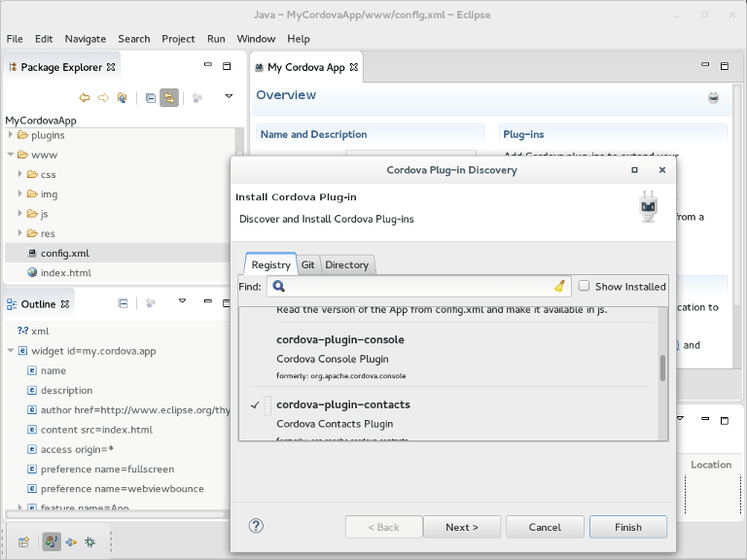Click the Cancel button
Image resolution: width=747 pixels, height=560 pixels.
(545, 527)
